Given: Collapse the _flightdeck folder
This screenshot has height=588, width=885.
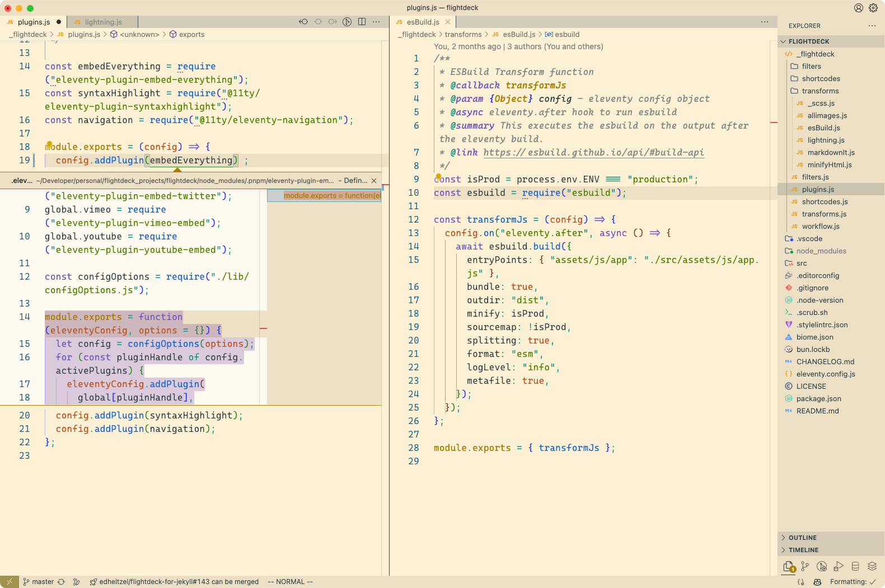Looking at the screenshot, I should 831,54.
